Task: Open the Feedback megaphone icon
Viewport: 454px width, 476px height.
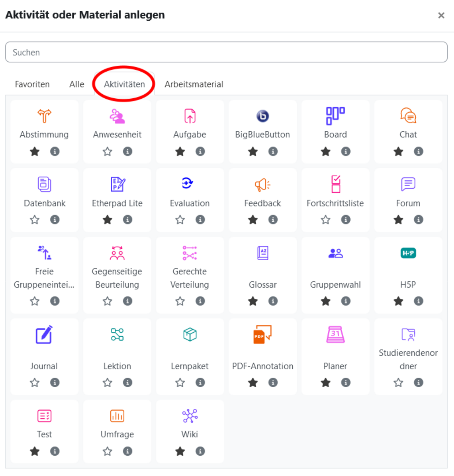Action: click(262, 184)
